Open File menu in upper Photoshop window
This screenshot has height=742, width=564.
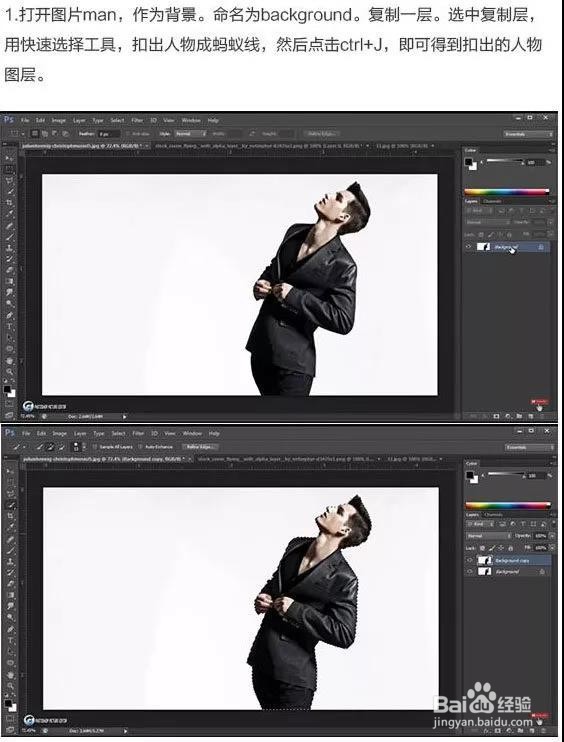tap(25, 120)
